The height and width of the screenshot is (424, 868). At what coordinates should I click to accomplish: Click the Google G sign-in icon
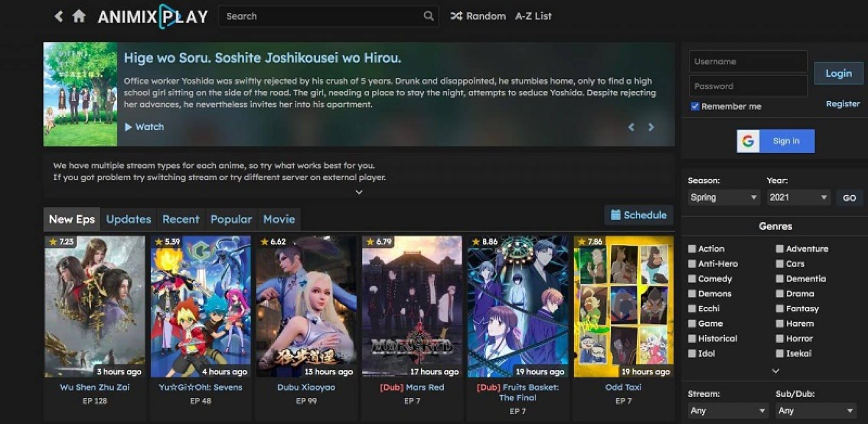(x=748, y=141)
